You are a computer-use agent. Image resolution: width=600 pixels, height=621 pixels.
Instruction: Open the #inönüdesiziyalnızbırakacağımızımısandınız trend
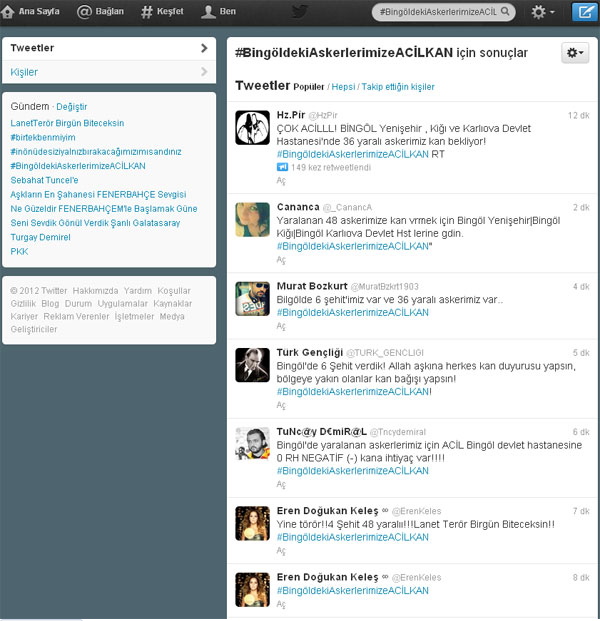pos(96,152)
